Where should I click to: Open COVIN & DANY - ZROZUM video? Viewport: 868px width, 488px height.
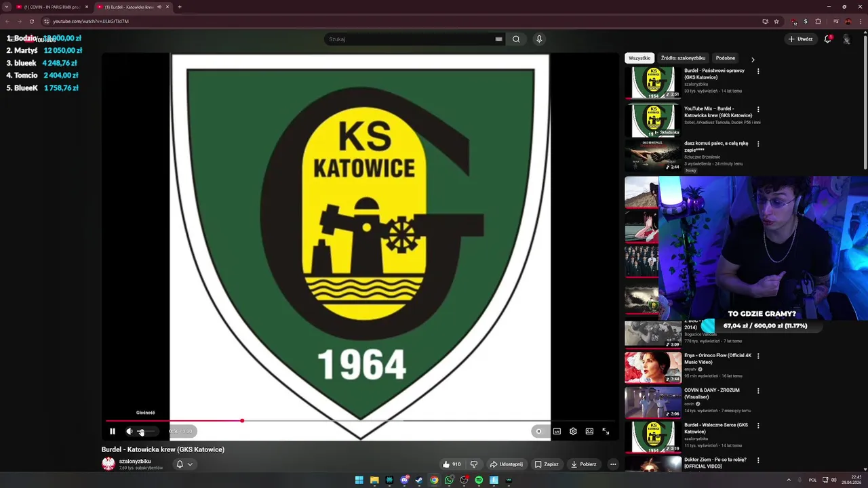653,402
